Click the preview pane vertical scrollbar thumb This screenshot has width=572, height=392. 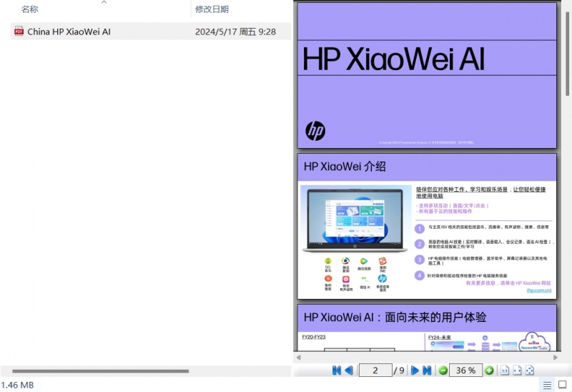[567, 54]
